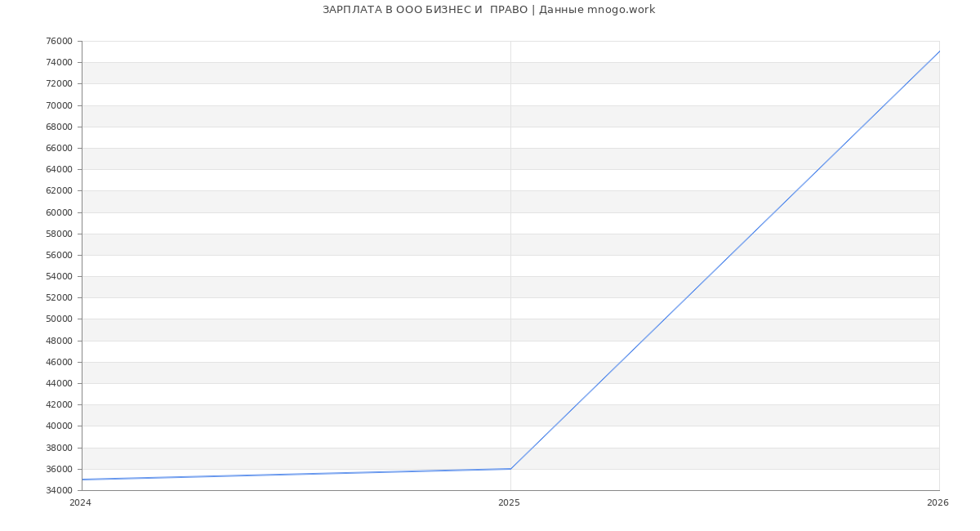This screenshot has width=980, height=531.
Task: Click the 2024 x-axis label
Action: [80, 503]
